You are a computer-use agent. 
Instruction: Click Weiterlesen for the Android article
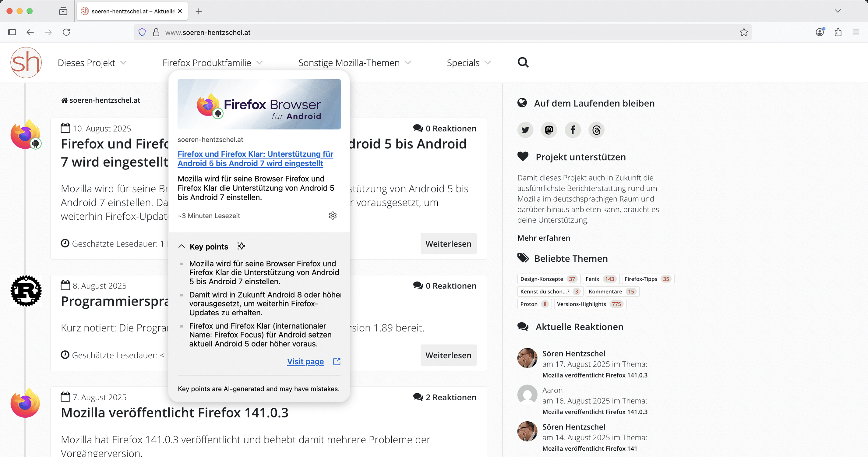coord(448,244)
